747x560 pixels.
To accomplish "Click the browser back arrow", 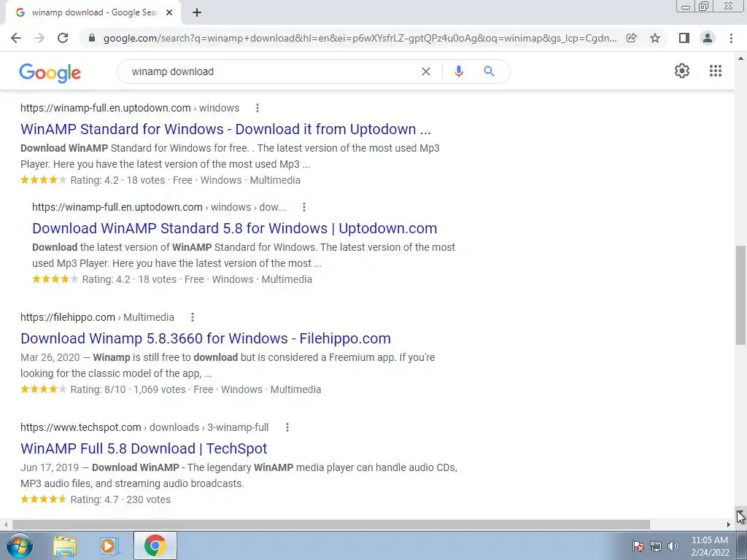I will click(16, 38).
